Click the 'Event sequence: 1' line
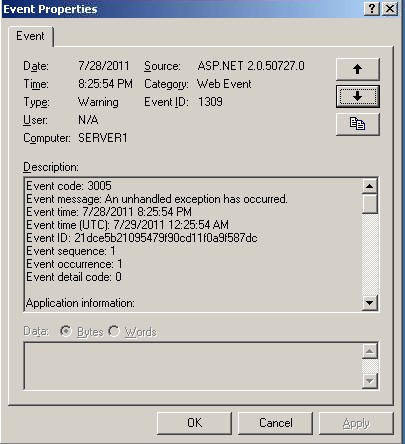The image size is (405, 444). [71, 251]
